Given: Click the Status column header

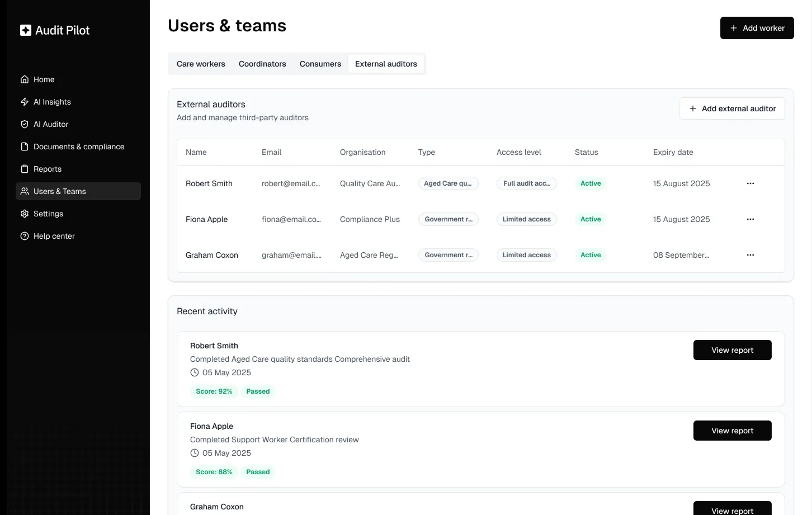Looking at the screenshot, I should (587, 152).
